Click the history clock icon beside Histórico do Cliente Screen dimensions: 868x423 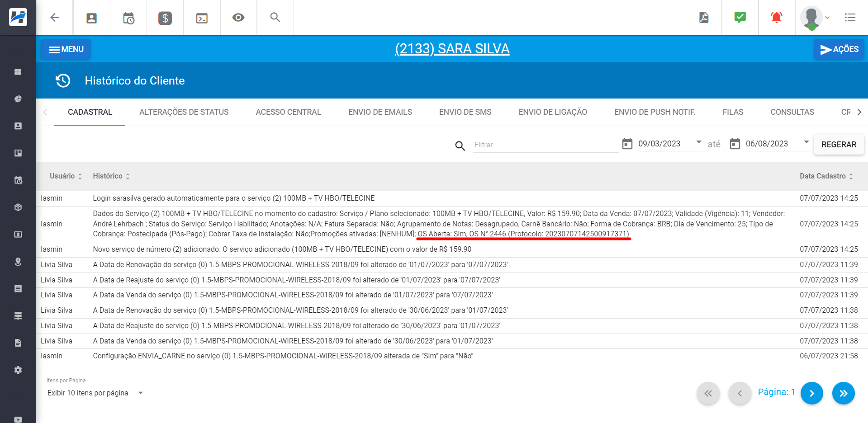click(63, 80)
